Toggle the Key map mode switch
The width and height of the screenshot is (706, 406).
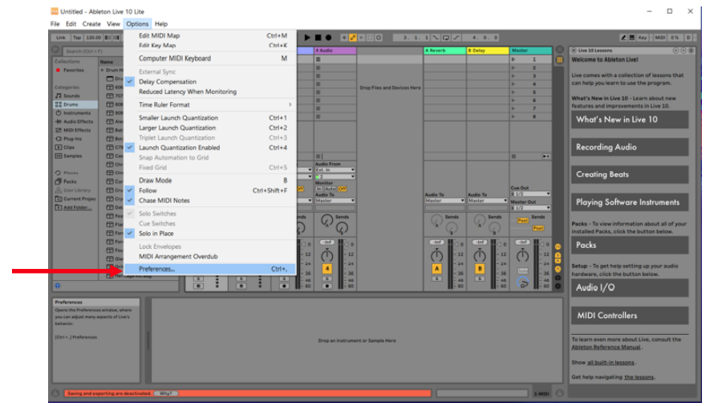(x=643, y=38)
